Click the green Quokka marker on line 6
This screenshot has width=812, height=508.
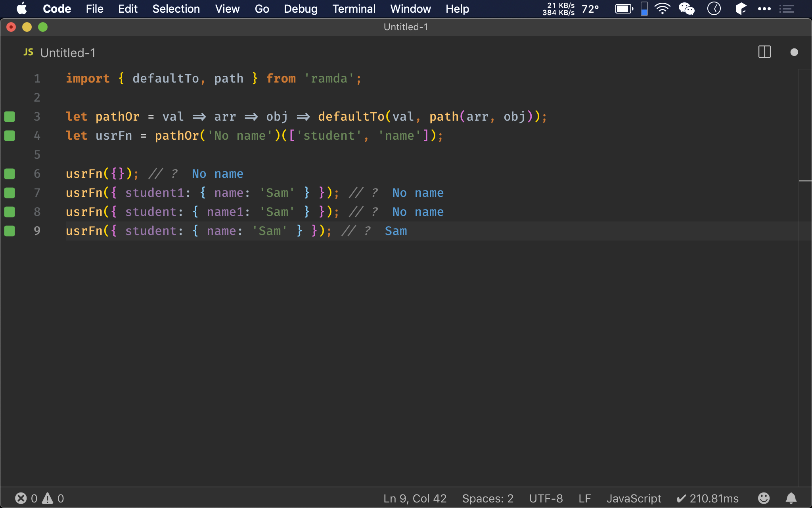click(x=10, y=174)
